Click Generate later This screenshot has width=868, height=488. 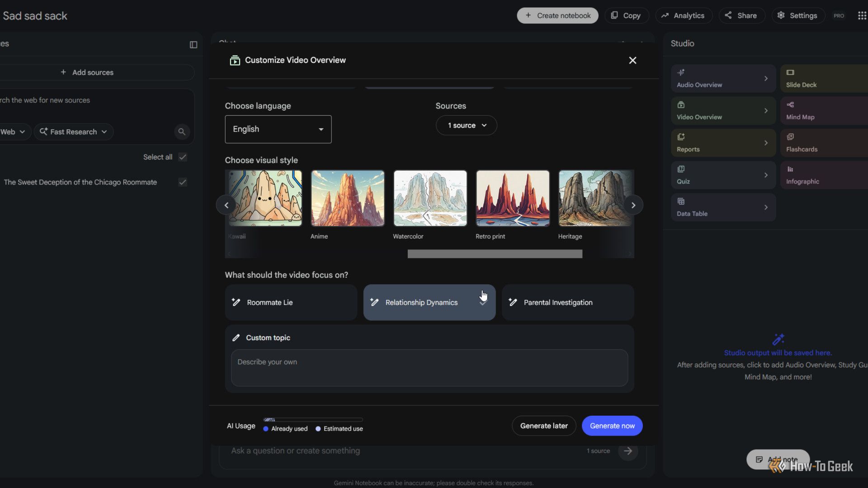tap(544, 426)
